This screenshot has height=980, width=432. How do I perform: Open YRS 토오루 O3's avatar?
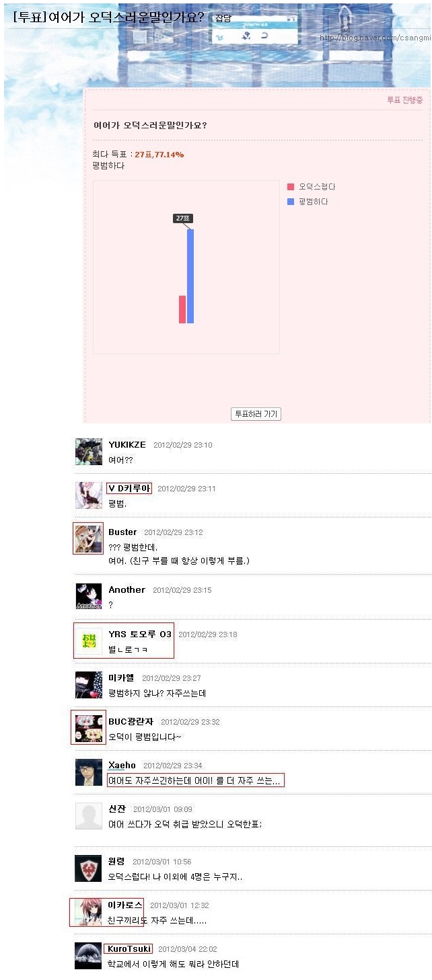point(89,641)
